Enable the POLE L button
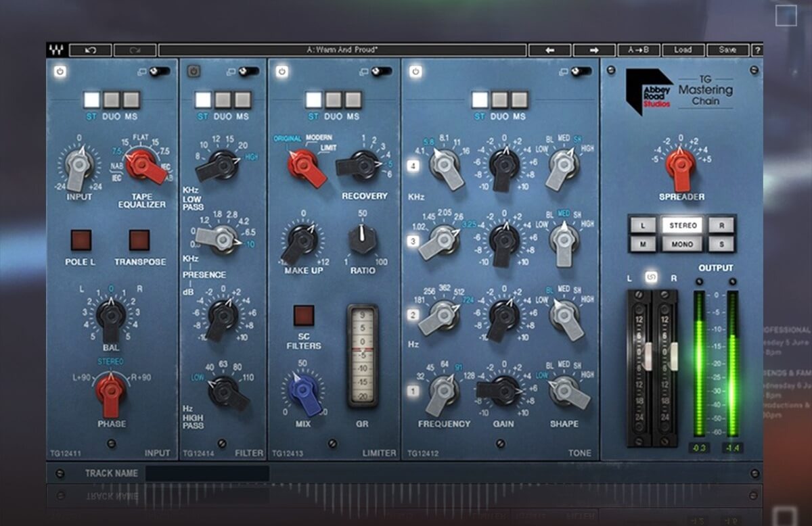 [x=81, y=240]
